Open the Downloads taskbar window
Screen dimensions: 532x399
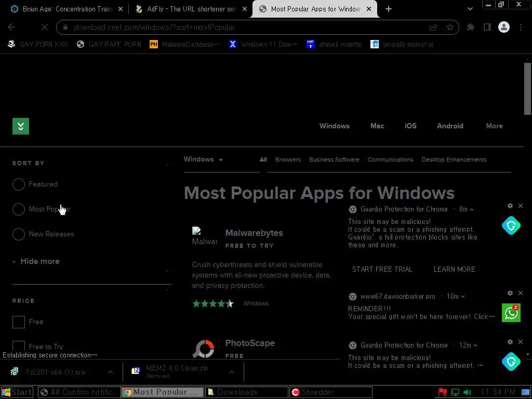tap(247, 392)
